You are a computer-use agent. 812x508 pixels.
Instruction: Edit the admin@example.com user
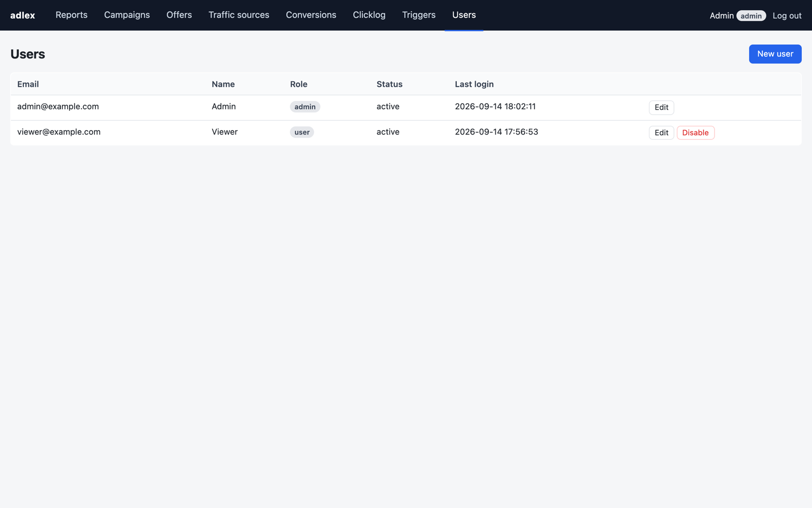tap(661, 107)
